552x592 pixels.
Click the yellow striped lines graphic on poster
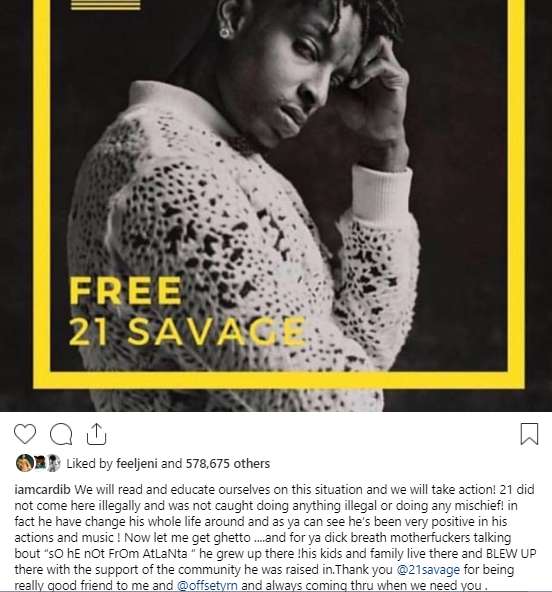click(106, 5)
